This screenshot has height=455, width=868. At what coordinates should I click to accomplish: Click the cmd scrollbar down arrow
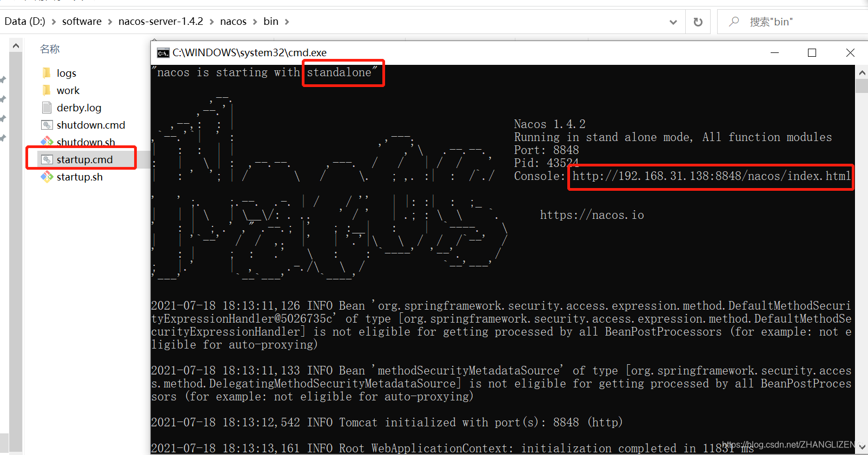coord(862,447)
